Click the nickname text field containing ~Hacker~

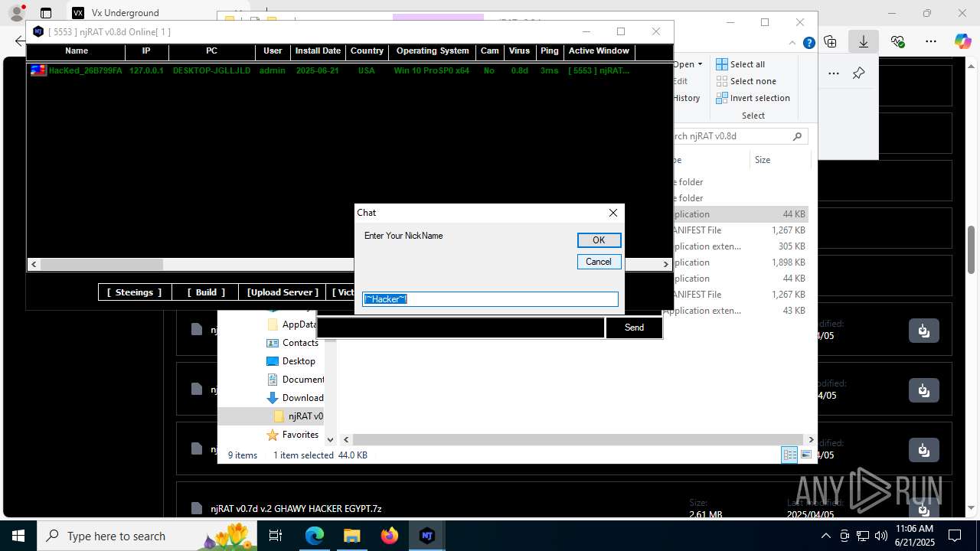pos(490,299)
